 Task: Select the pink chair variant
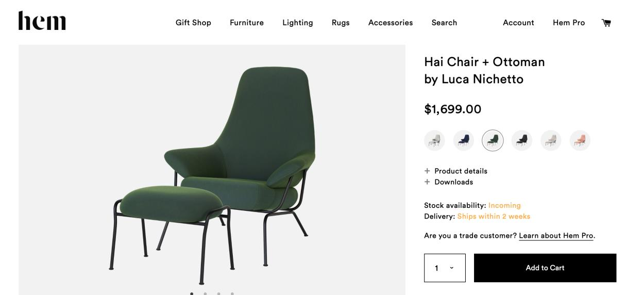[x=580, y=140]
